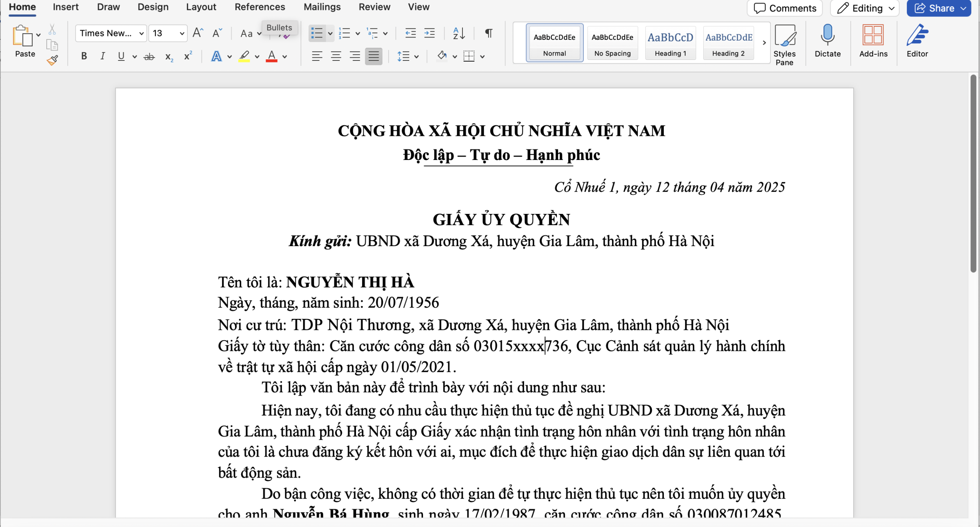Screen dimensions: 980x527
Task: Open font color picker arrow
Action: click(285, 57)
